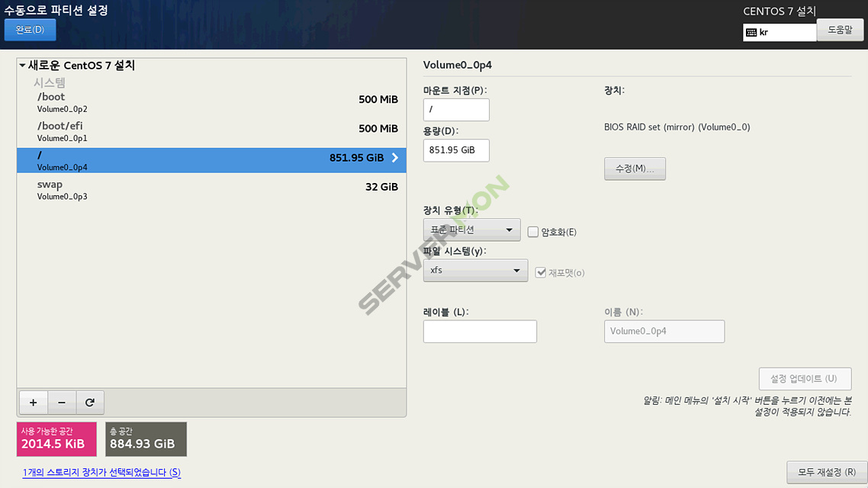Select the /boot partition row

(x=211, y=102)
